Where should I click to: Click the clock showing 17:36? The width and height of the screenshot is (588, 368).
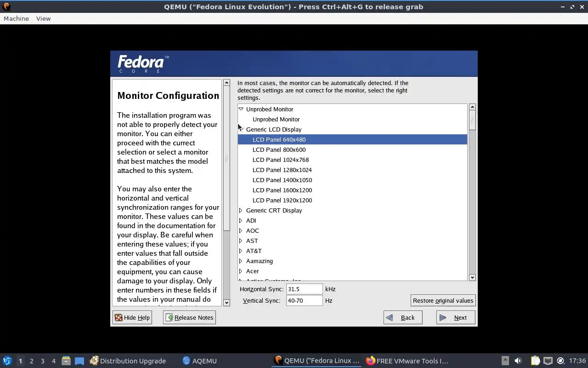pyautogui.click(x=577, y=361)
